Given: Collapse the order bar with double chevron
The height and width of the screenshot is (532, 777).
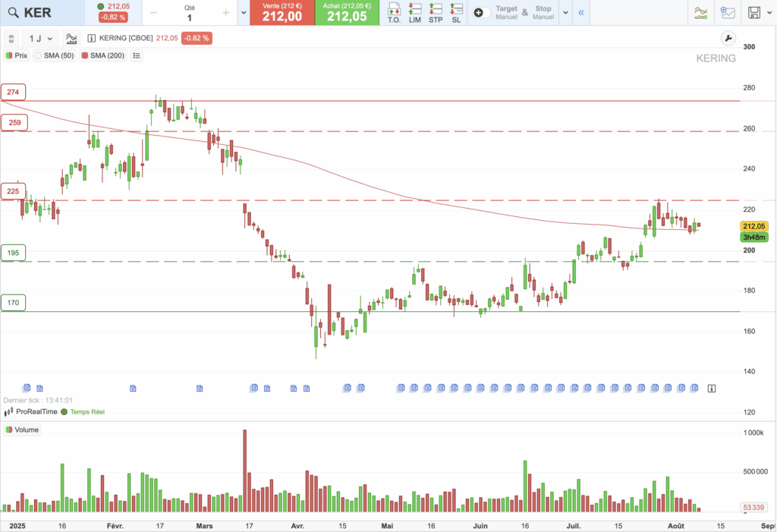Looking at the screenshot, I should pyautogui.click(x=580, y=13).
